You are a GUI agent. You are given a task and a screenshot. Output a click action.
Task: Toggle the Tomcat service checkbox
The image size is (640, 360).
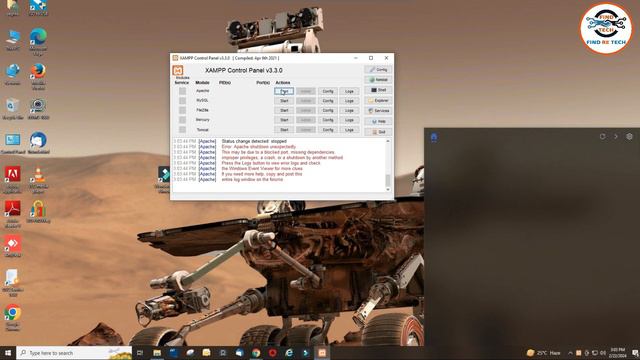pos(182,130)
